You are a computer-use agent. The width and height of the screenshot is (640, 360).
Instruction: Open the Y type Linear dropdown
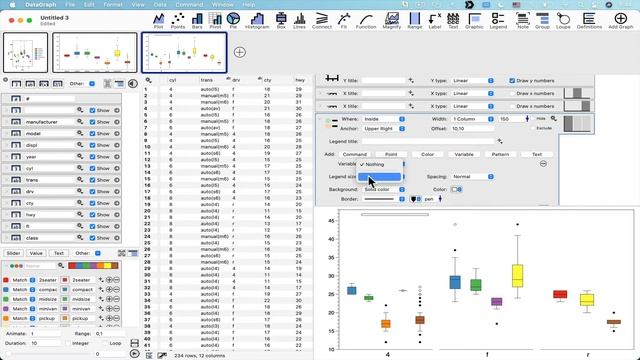472,80
